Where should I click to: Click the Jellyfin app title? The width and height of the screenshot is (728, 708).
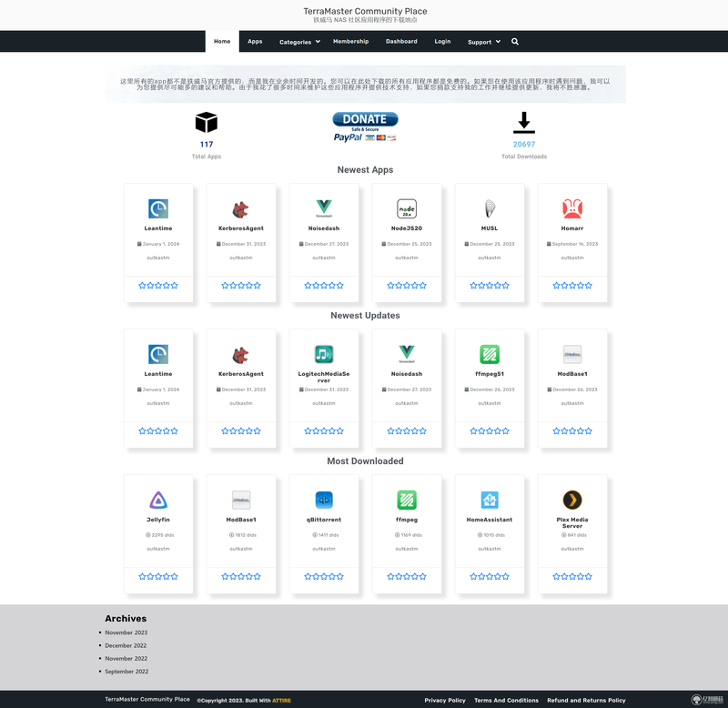pos(158,520)
